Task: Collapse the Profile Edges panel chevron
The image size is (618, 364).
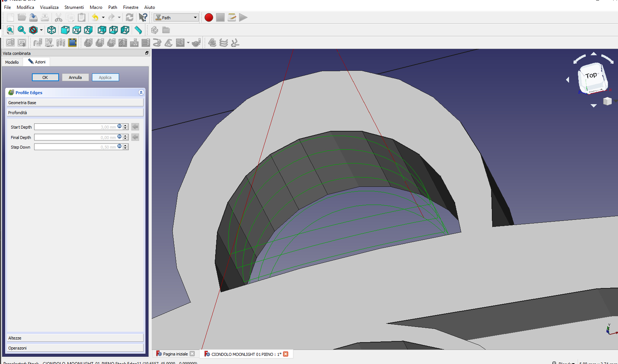Action: (141, 92)
